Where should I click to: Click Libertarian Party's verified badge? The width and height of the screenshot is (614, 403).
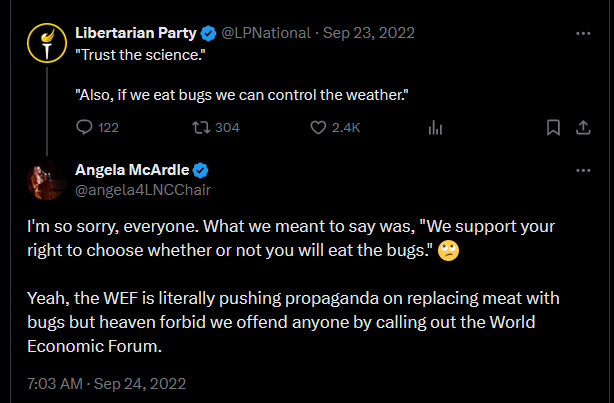point(208,34)
